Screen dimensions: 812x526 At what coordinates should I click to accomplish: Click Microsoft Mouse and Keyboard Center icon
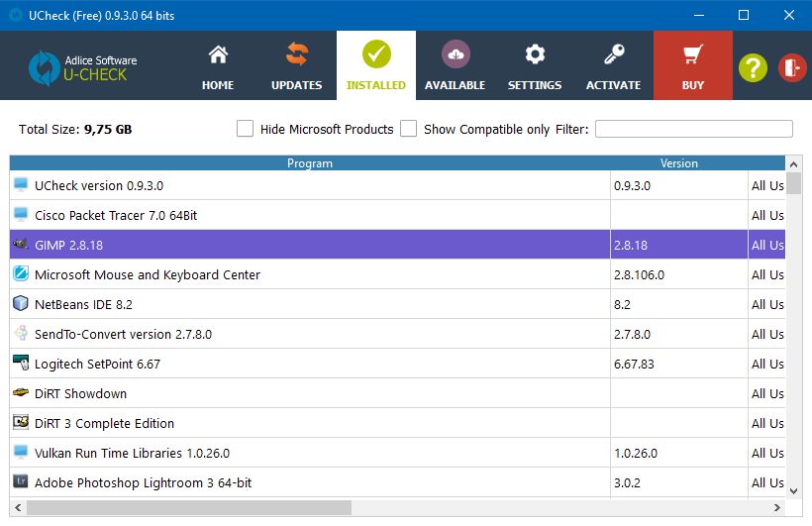21,273
